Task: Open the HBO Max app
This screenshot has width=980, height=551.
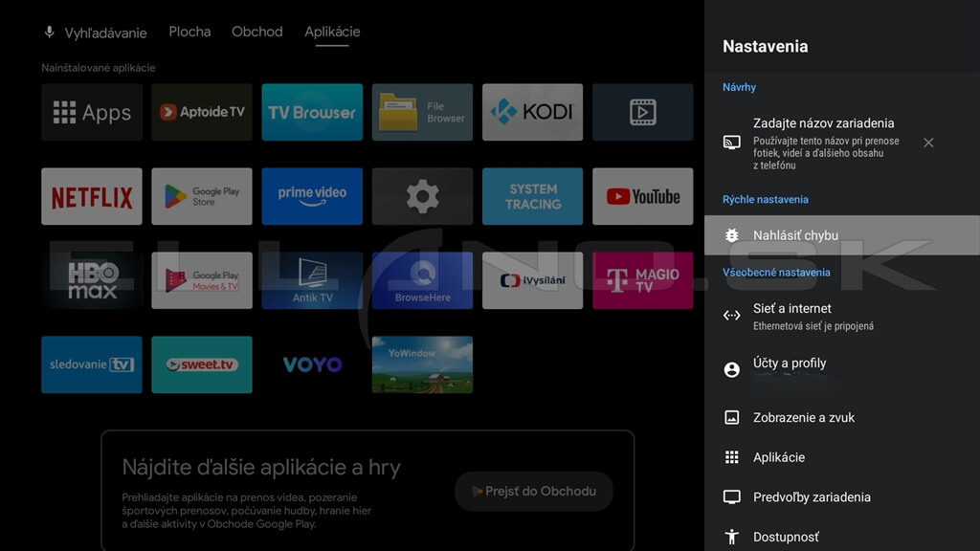Action: [x=92, y=280]
